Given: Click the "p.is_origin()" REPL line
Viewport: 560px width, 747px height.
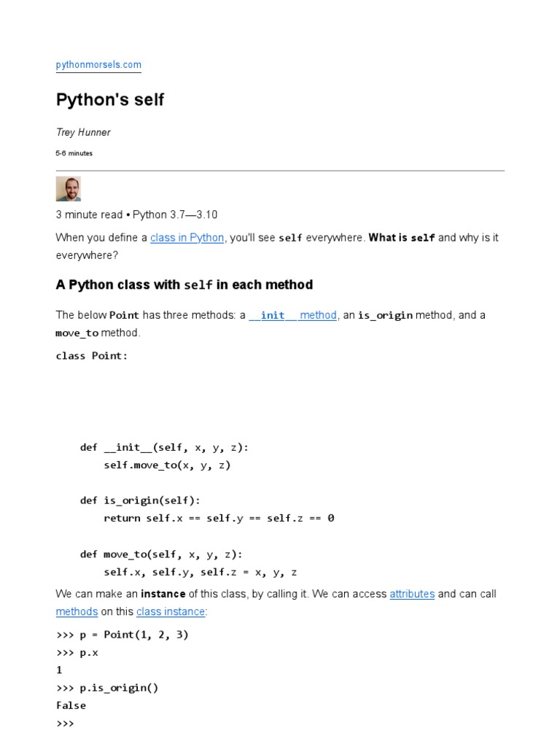Looking at the screenshot, I should tap(107, 687).
